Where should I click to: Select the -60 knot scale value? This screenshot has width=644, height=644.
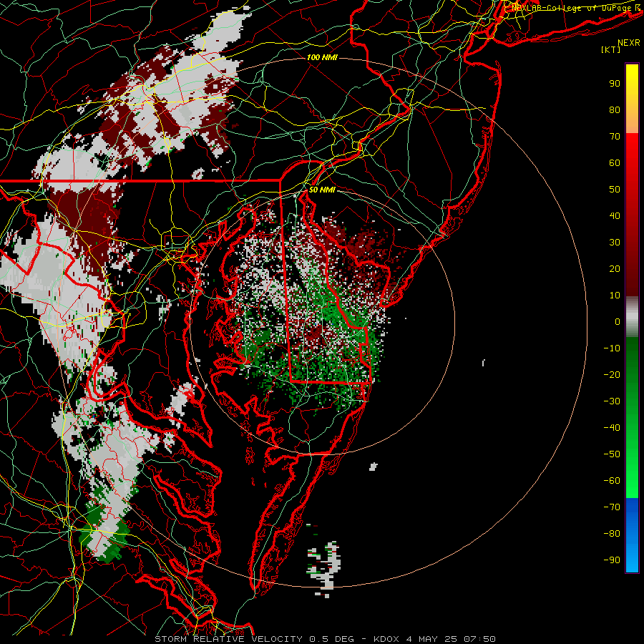tap(612, 481)
